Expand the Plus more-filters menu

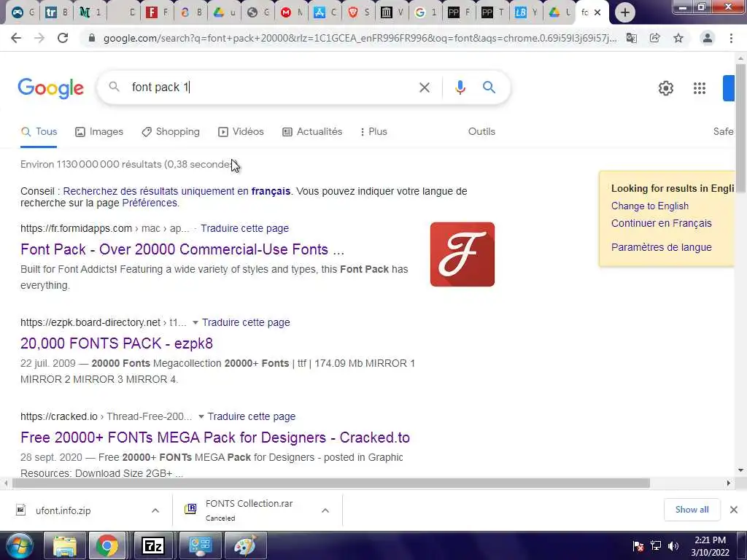coord(373,132)
